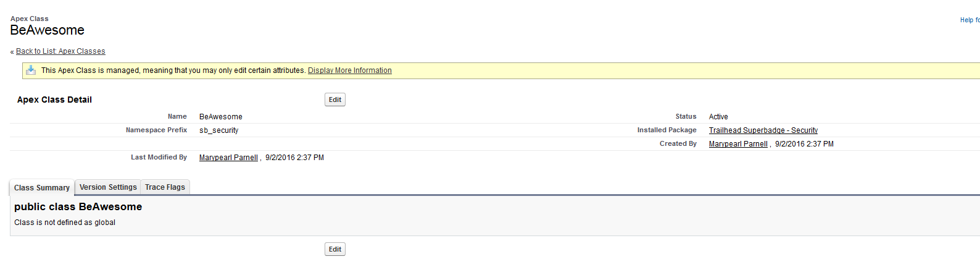
Task: Click the sb_security namespace prefix value
Action: point(218,130)
